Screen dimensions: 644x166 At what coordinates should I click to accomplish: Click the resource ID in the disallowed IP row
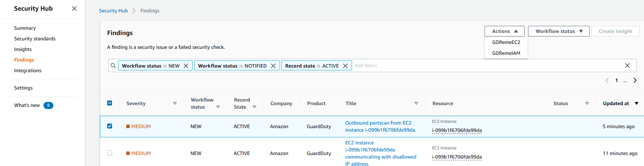pyautogui.click(x=457, y=157)
